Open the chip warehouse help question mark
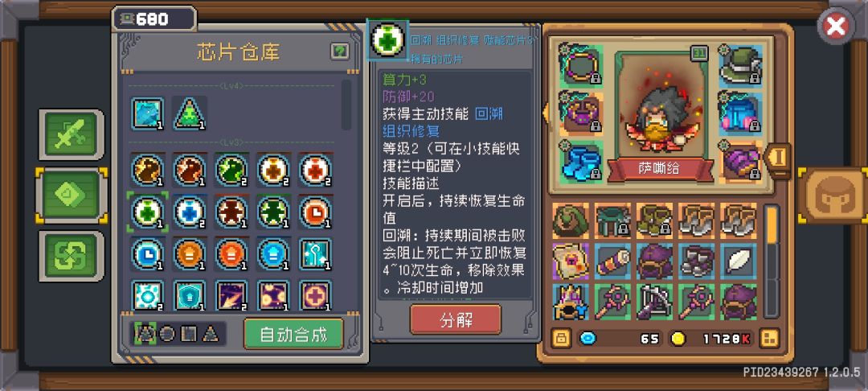 pos(340,51)
